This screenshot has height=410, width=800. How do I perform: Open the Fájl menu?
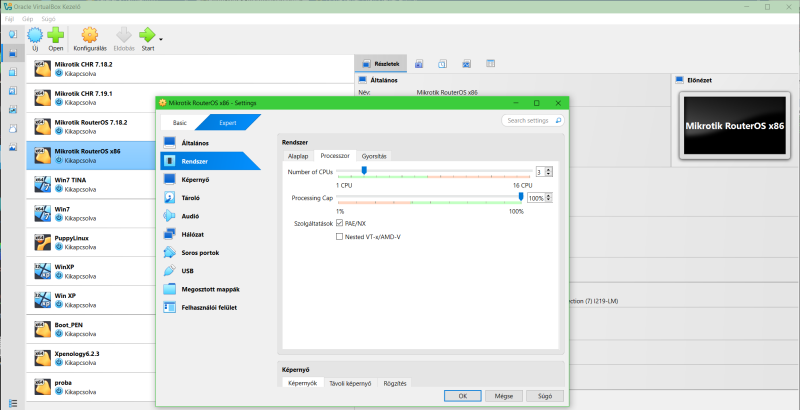point(9,18)
